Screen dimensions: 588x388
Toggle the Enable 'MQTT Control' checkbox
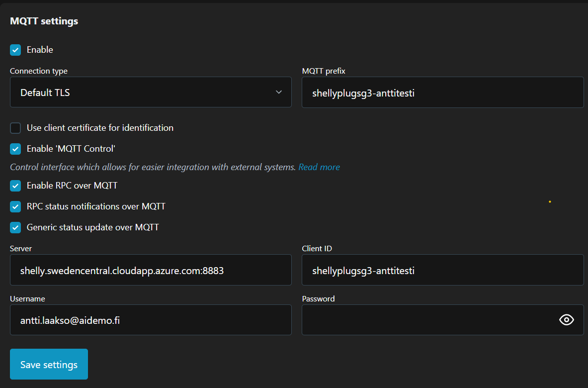click(x=15, y=149)
